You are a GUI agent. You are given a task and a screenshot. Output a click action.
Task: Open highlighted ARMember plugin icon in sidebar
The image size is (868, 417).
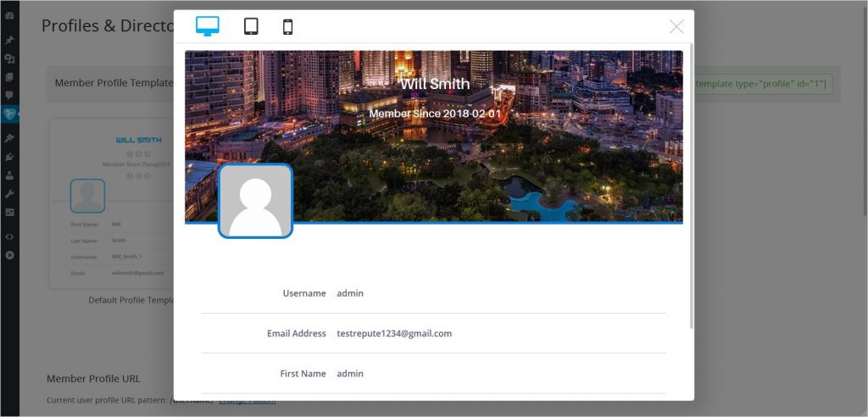[x=9, y=114]
